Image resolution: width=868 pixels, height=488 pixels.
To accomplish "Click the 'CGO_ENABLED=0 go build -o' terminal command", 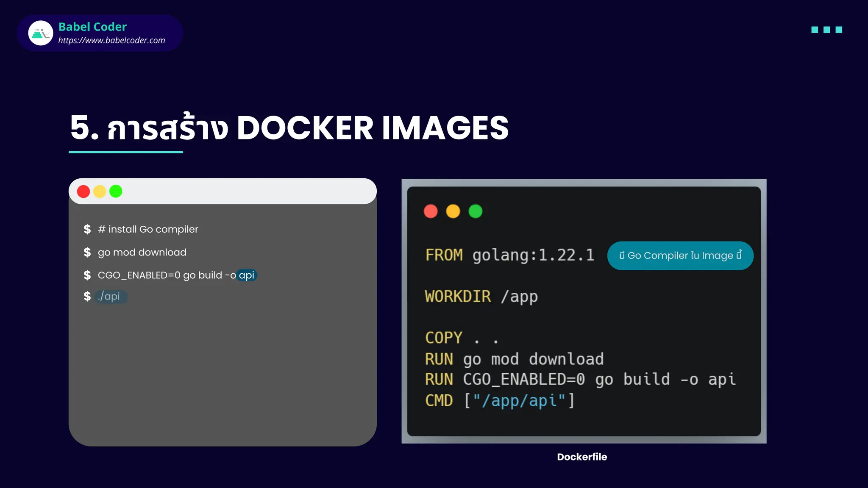I will point(167,275).
